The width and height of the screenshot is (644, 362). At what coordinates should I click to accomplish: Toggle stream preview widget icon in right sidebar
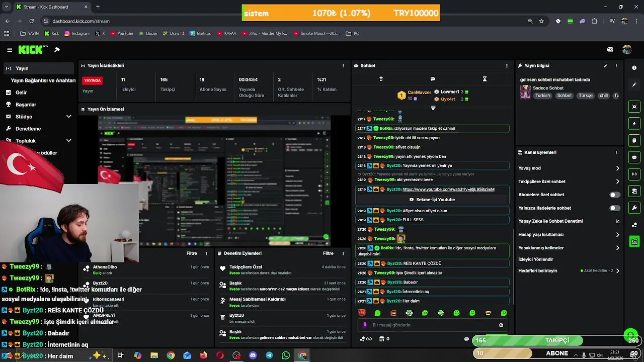point(634,107)
